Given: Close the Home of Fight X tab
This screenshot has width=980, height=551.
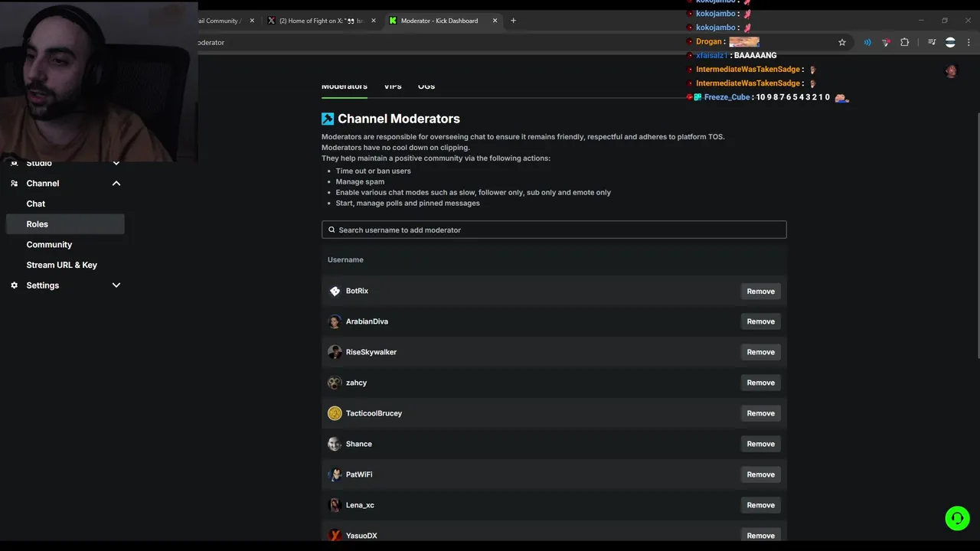Looking at the screenshot, I should click(374, 21).
